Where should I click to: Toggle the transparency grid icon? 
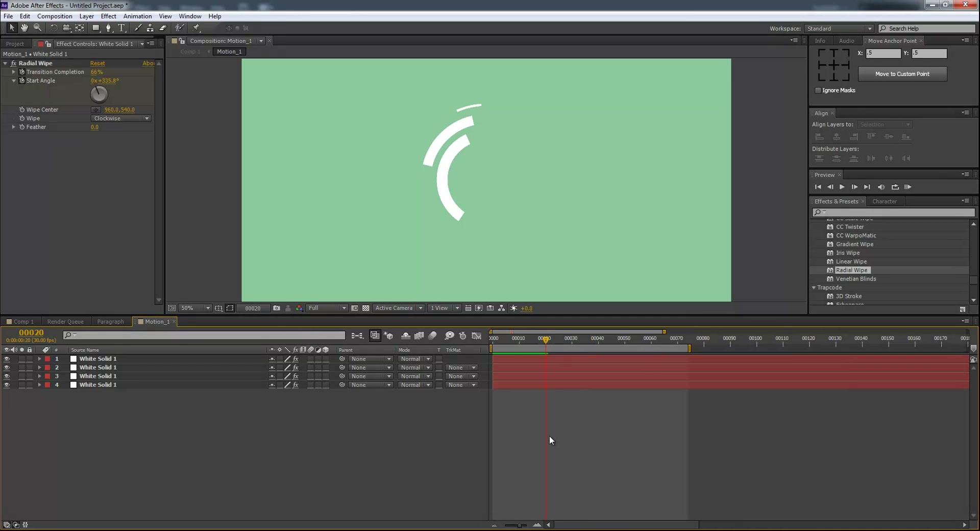pyautogui.click(x=366, y=308)
